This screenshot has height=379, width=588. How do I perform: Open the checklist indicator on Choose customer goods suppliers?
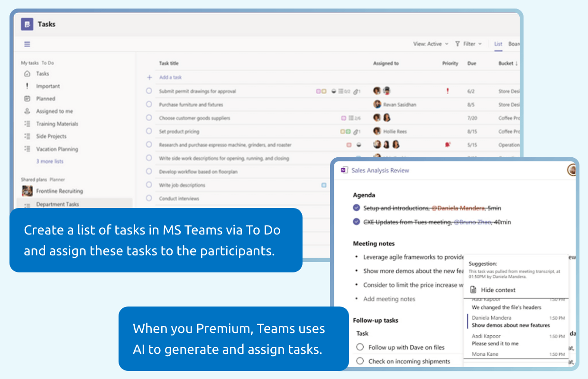(x=350, y=117)
